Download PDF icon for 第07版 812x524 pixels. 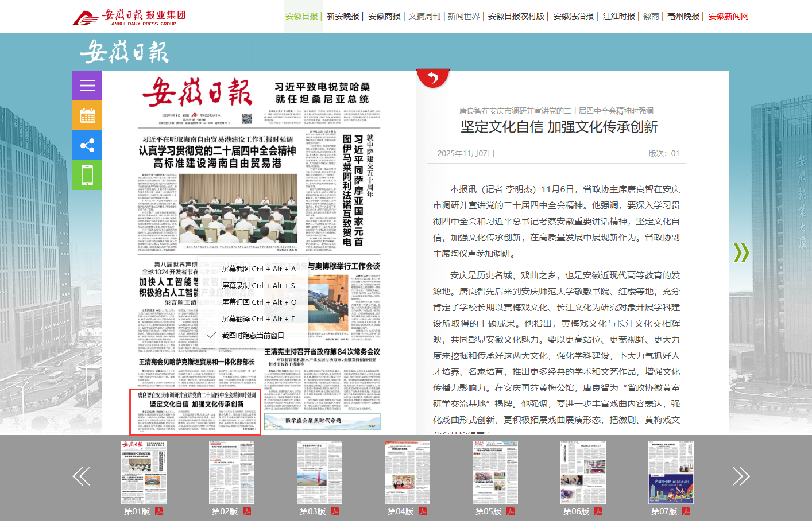click(686, 511)
